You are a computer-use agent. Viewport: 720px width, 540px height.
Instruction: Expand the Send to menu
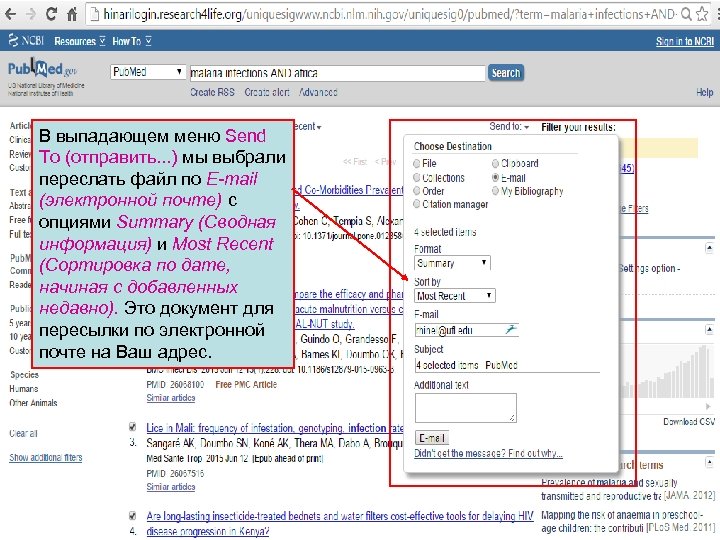(509, 126)
